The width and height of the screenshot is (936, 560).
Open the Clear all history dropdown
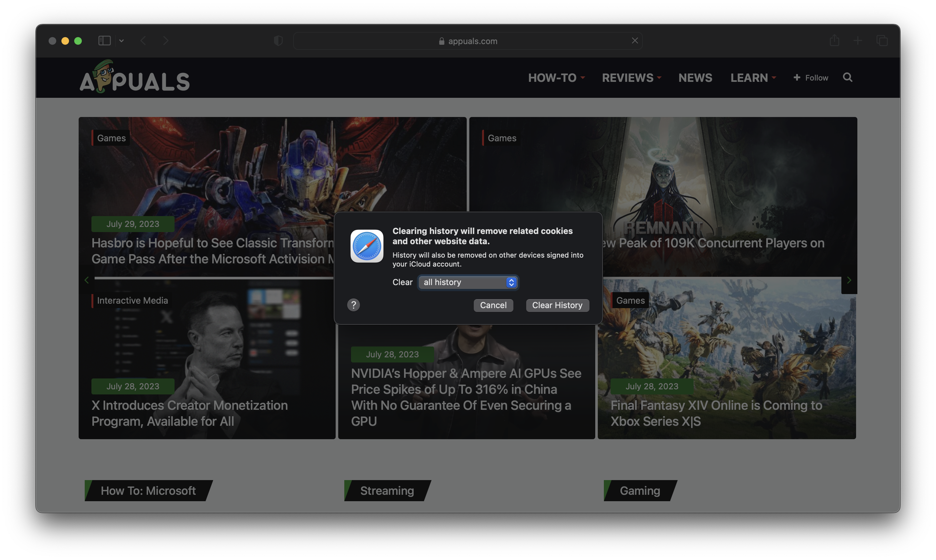468,282
